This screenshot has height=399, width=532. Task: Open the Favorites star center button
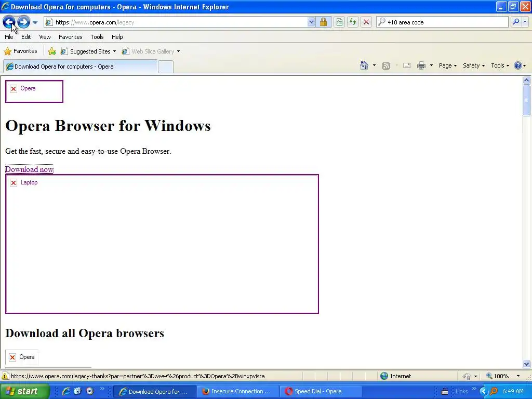tap(20, 51)
